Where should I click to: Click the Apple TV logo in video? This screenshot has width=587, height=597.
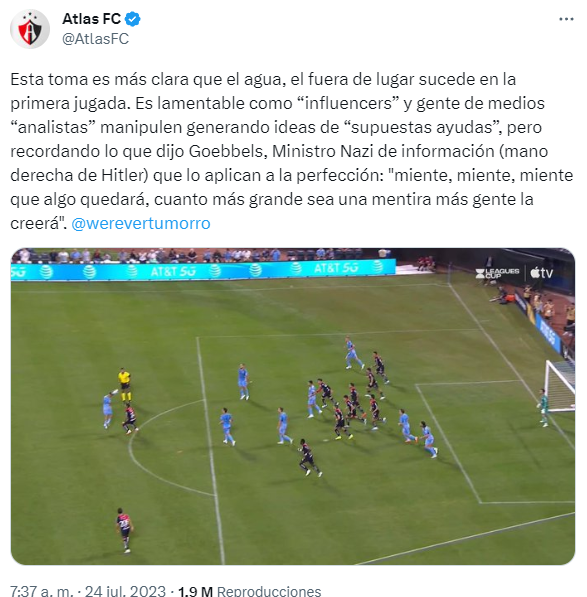[541, 273]
